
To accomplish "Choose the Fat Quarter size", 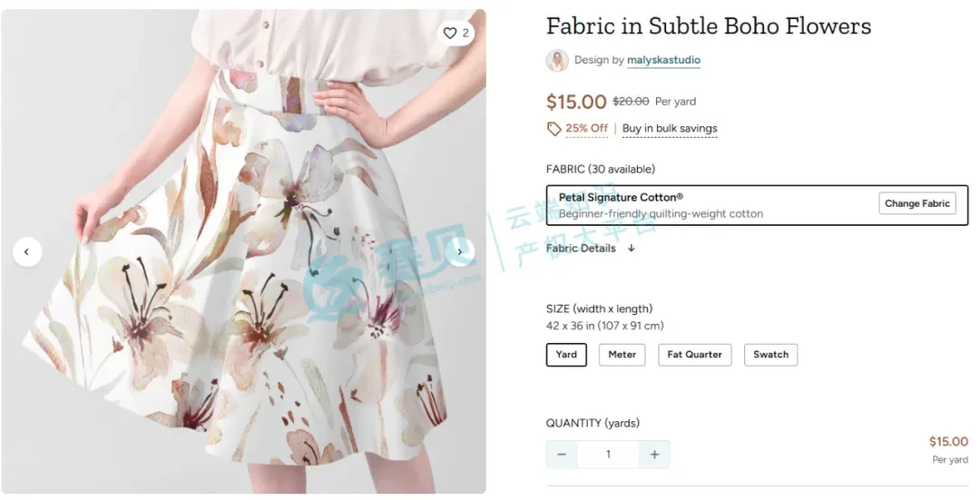I will 694,355.
